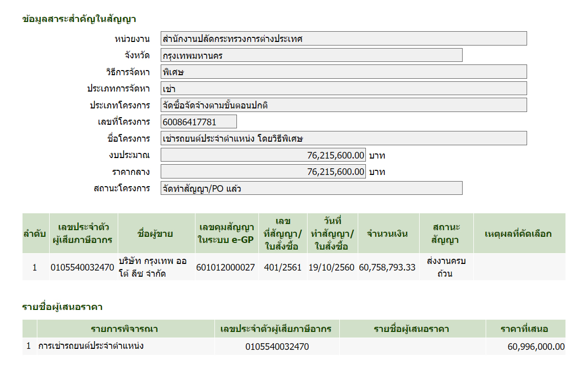Click the ชื่อผู้ขาย column header

pos(156,234)
